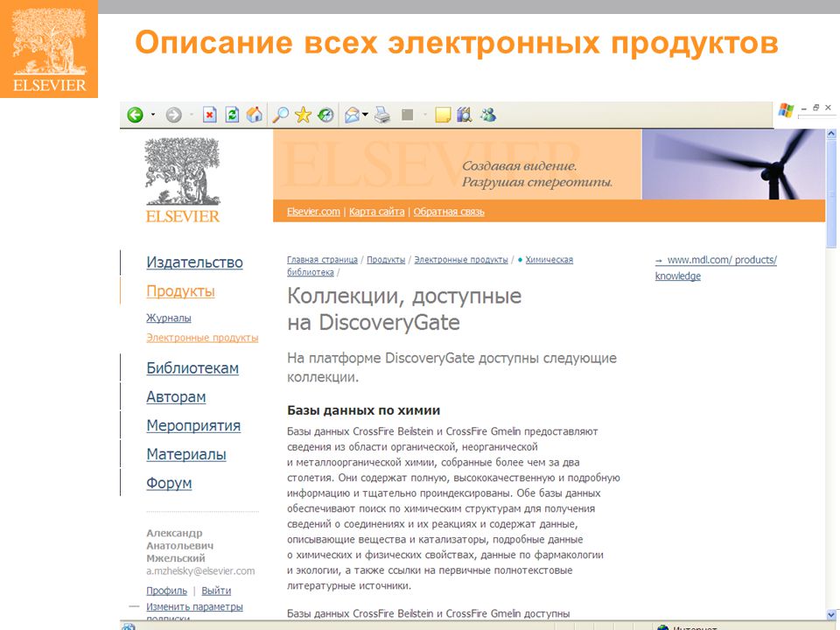840x630 pixels.
Task: Click Электронные продукты breadcrumb link
Action: pyautogui.click(x=461, y=259)
